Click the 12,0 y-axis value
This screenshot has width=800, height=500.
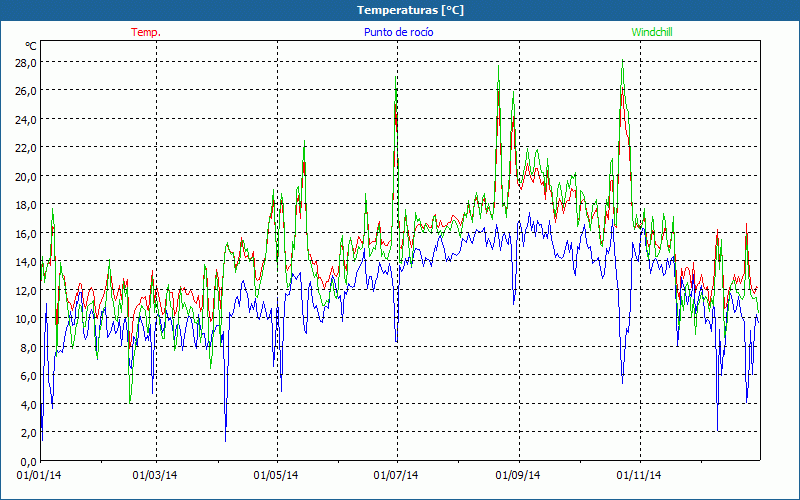26,290
